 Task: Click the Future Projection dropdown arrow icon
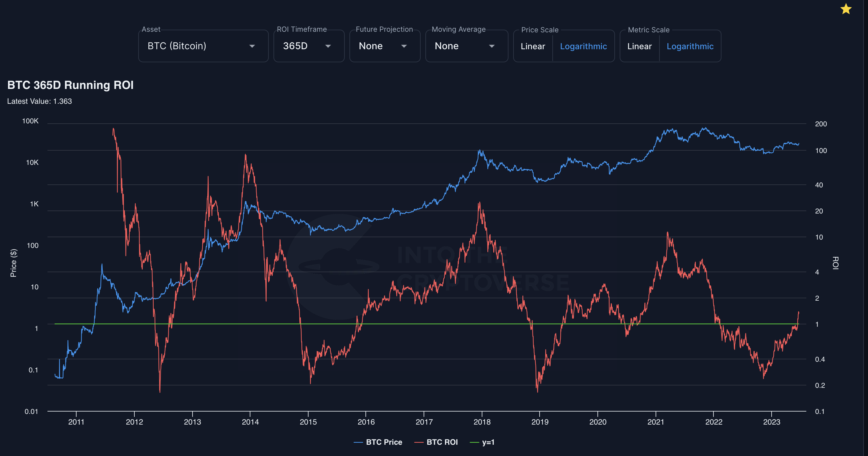coord(404,46)
